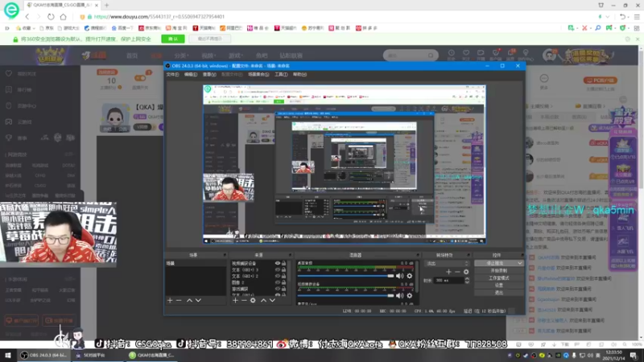Open the scene transition type dropdown
Viewport: 644px width, 362px height.
[447, 264]
